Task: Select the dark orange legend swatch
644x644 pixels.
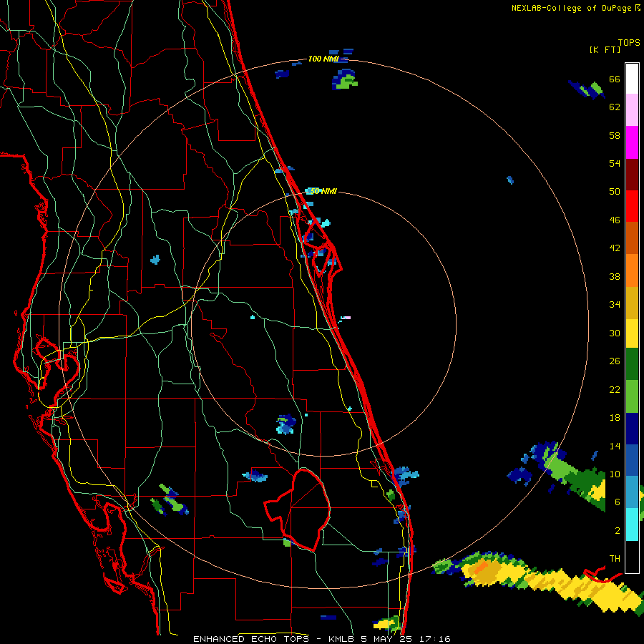Action: (x=632, y=238)
